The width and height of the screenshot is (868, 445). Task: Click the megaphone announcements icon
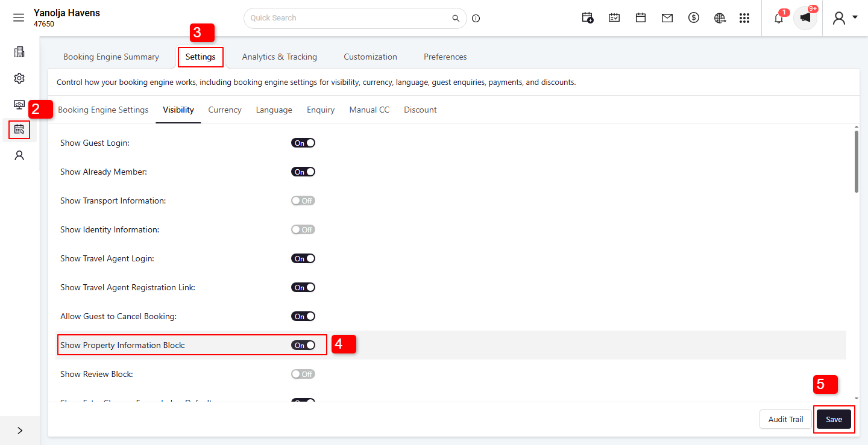805,18
